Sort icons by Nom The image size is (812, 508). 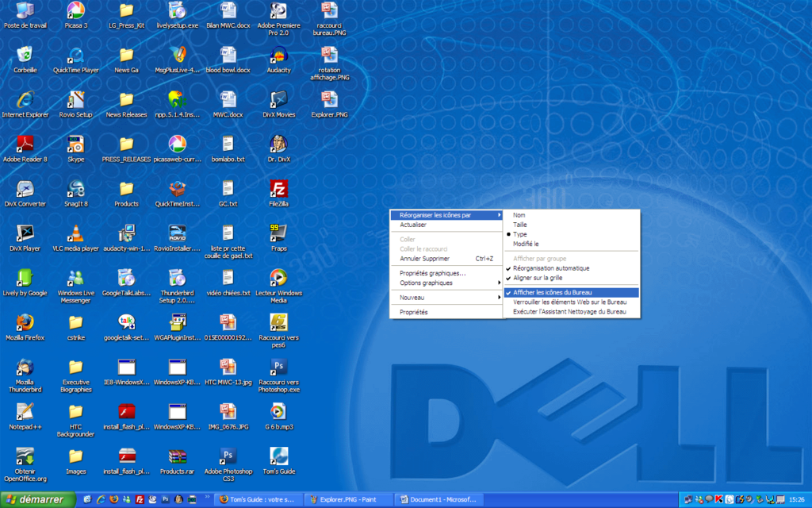coord(571,215)
